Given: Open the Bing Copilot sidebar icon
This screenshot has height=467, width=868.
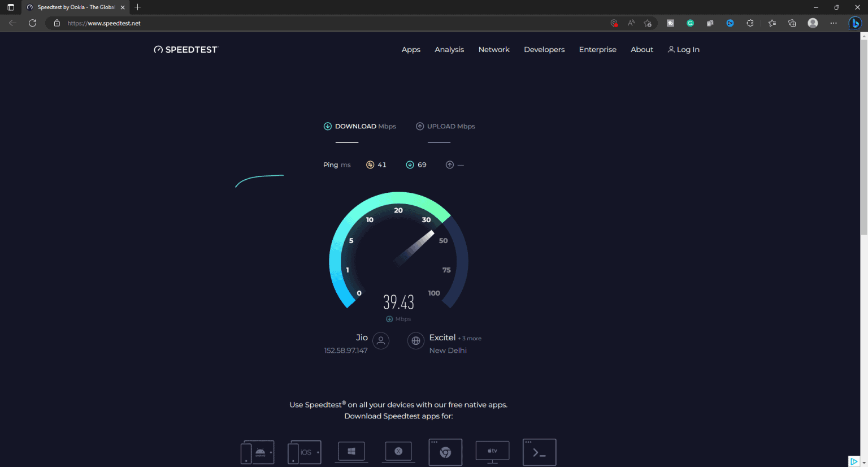Looking at the screenshot, I should (855, 23).
